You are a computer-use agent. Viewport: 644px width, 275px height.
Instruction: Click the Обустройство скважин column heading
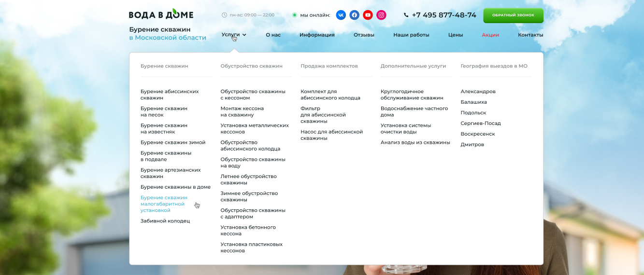(251, 66)
